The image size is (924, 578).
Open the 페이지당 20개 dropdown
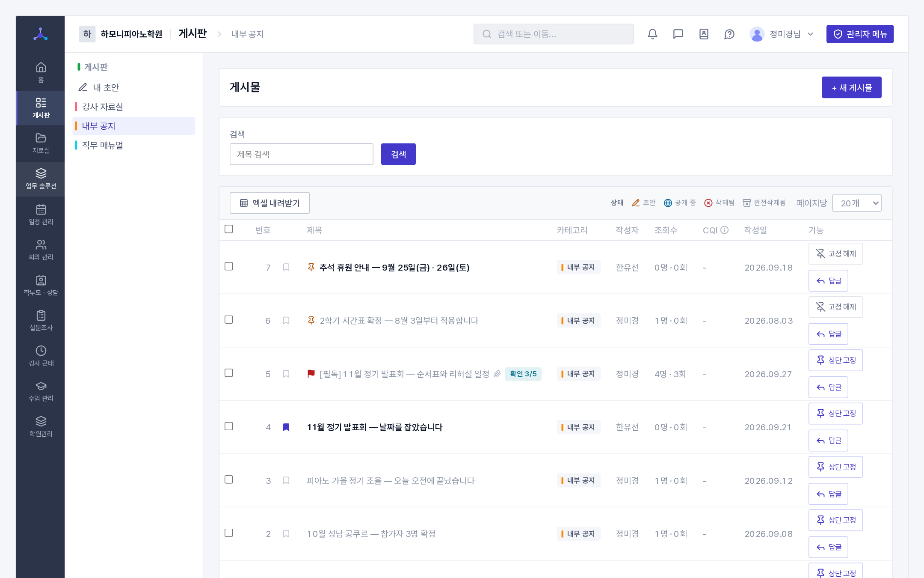tap(856, 203)
